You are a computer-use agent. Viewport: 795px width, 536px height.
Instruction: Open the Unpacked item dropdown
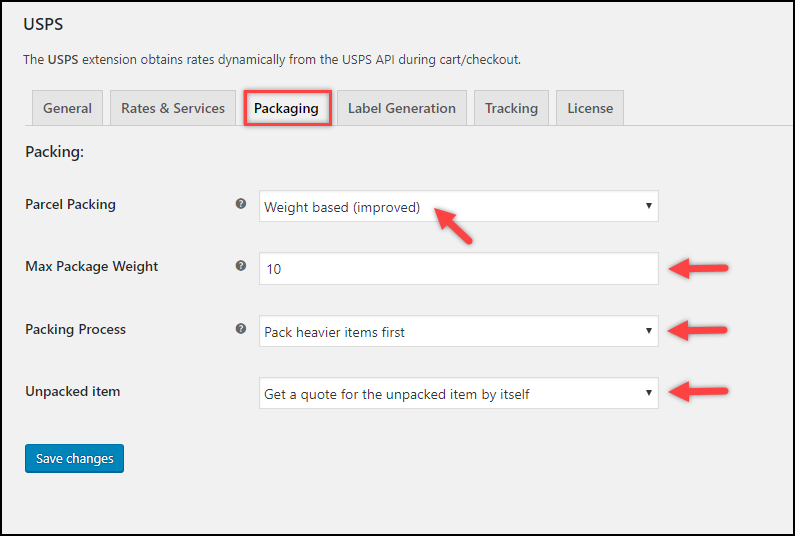(x=459, y=393)
